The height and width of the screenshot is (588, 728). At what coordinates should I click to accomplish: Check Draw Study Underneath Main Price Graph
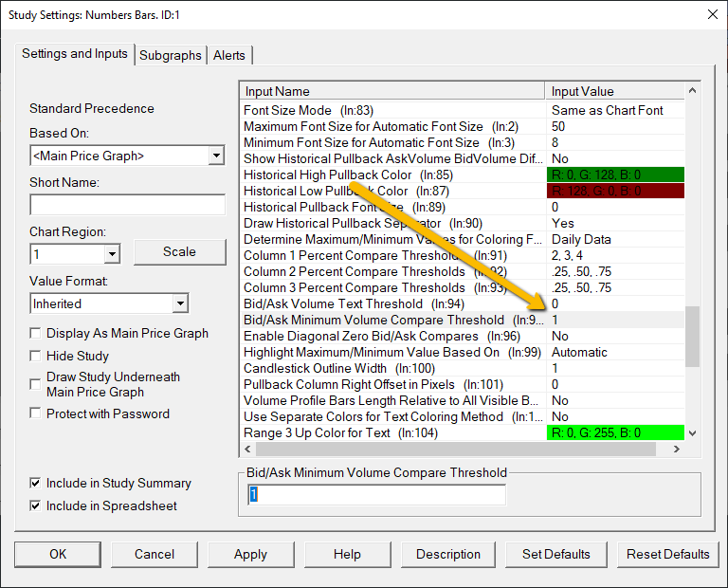[x=35, y=384]
